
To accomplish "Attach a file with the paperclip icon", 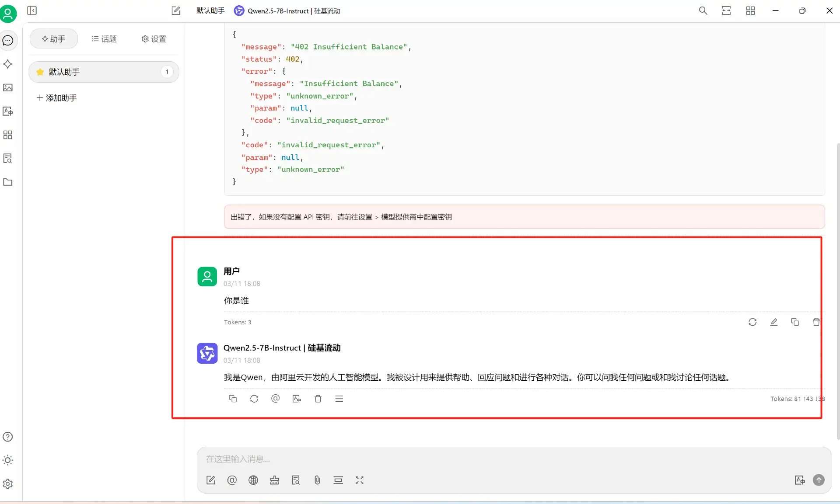I will click(x=317, y=480).
